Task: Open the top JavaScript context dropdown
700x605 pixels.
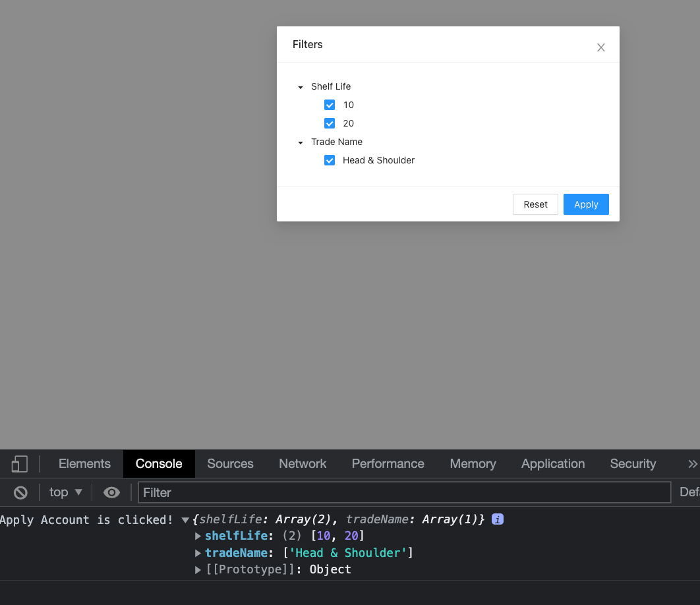Action: coord(66,492)
